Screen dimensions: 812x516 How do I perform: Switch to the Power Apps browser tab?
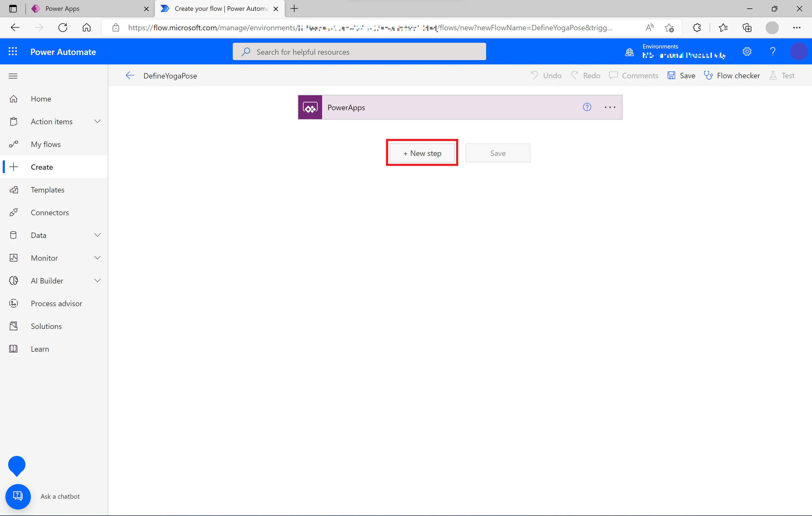[90, 9]
